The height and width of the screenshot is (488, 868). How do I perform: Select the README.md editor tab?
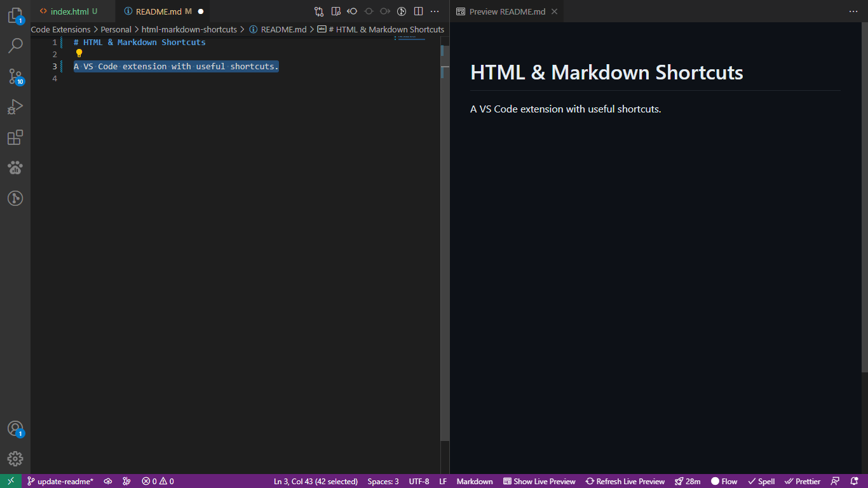(158, 11)
